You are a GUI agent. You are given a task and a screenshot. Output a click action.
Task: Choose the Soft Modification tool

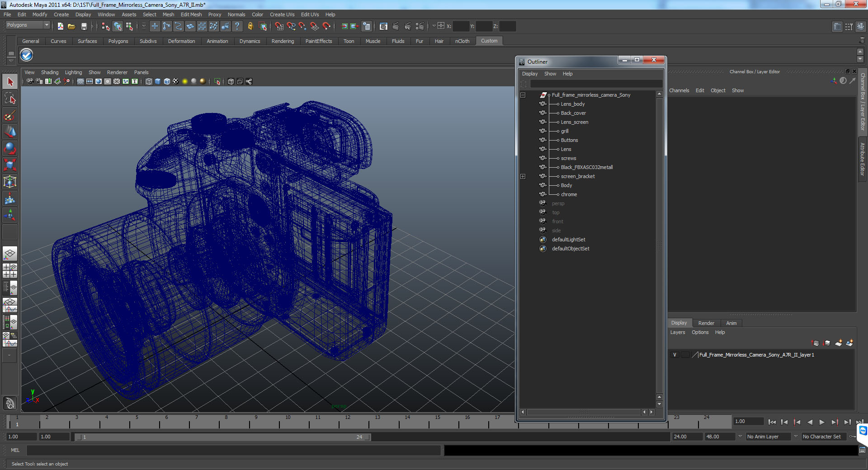10,198
